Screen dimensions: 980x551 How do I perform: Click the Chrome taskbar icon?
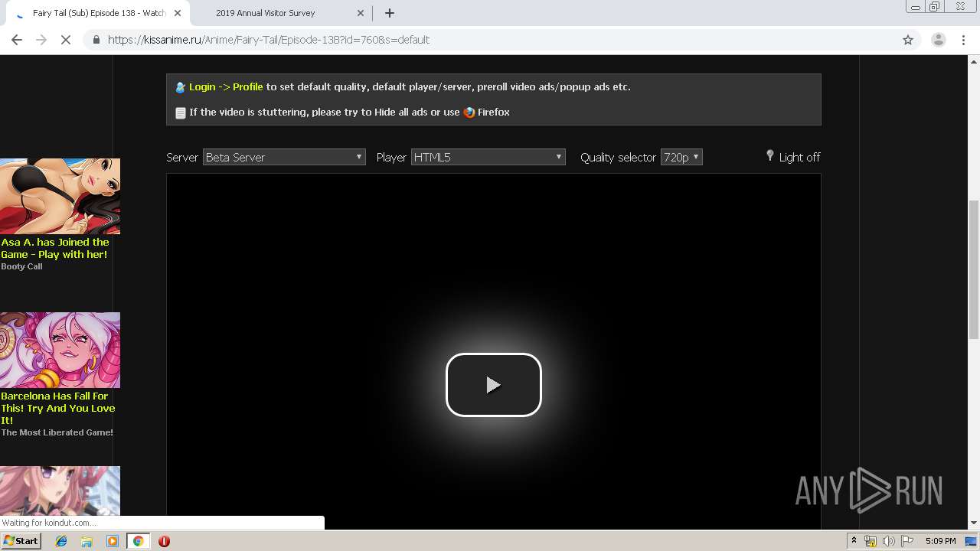pyautogui.click(x=138, y=541)
